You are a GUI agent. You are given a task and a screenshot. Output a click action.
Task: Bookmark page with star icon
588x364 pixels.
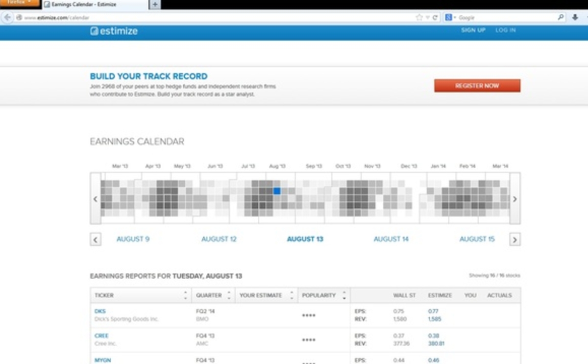419,17
